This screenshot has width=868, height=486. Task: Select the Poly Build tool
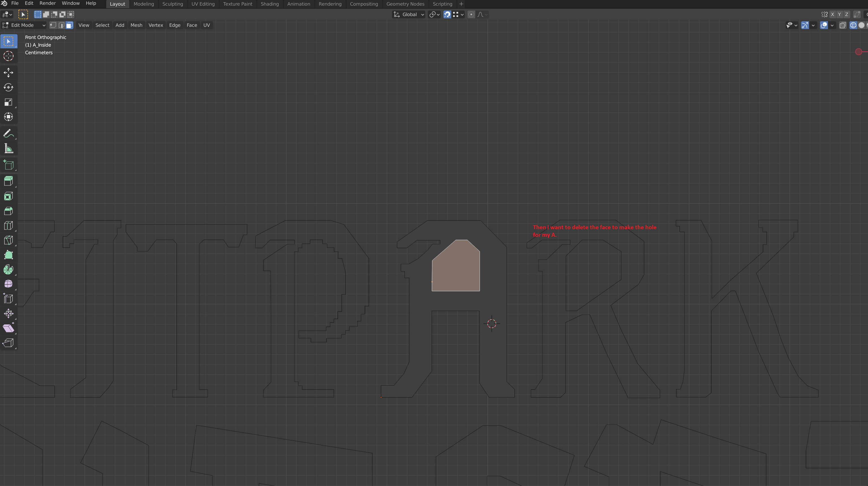(8, 255)
